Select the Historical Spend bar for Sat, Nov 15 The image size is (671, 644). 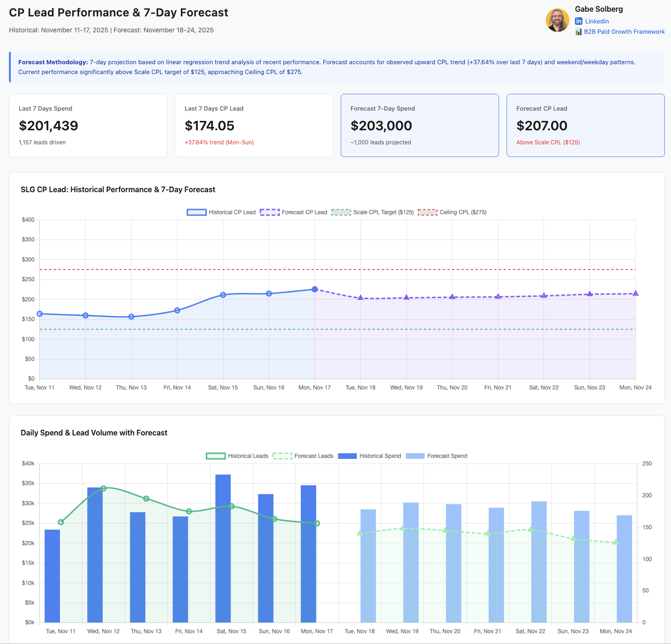click(223, 548)
